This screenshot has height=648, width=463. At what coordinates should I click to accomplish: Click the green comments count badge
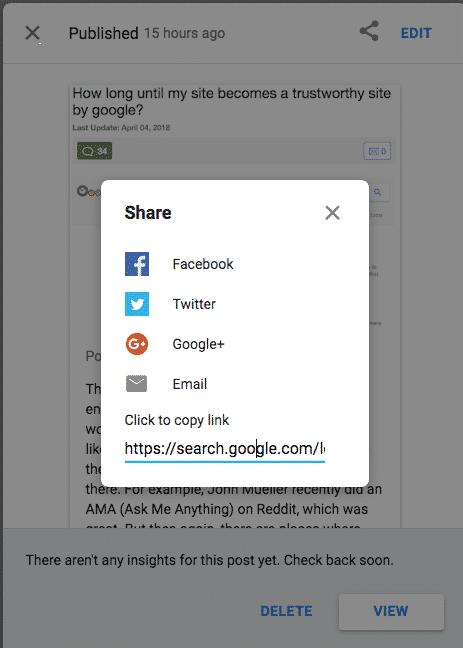pos(94,151)
